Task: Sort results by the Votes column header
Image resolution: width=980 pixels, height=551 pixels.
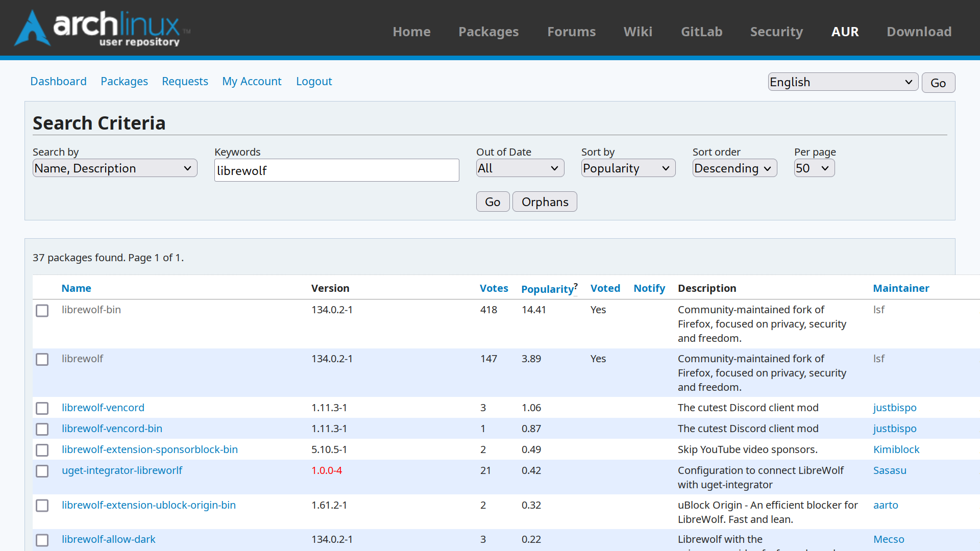Action: tap(494, 288)
